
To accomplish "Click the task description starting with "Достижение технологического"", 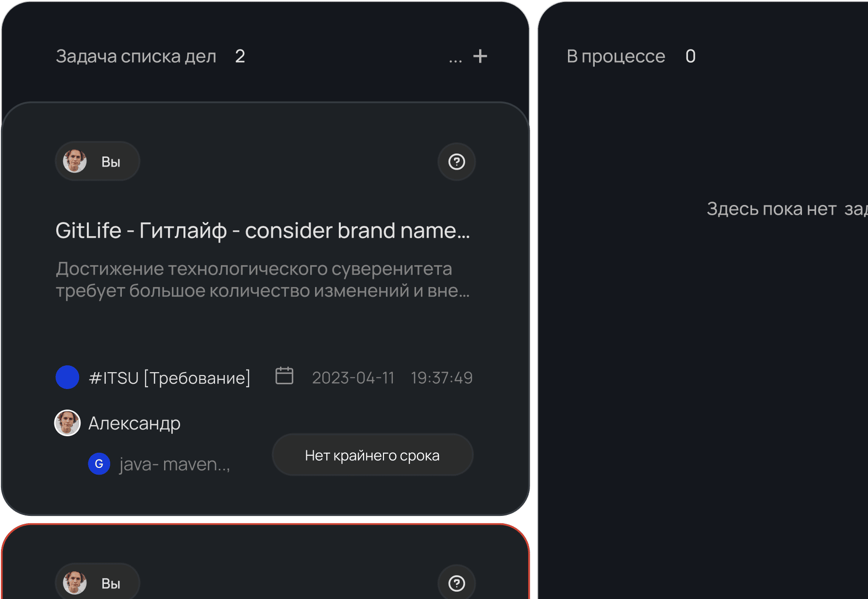I will [x=262, y=280].
